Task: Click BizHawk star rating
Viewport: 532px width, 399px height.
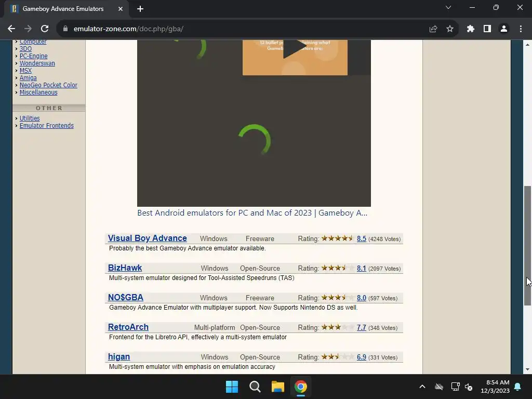Action: [338, 268]
